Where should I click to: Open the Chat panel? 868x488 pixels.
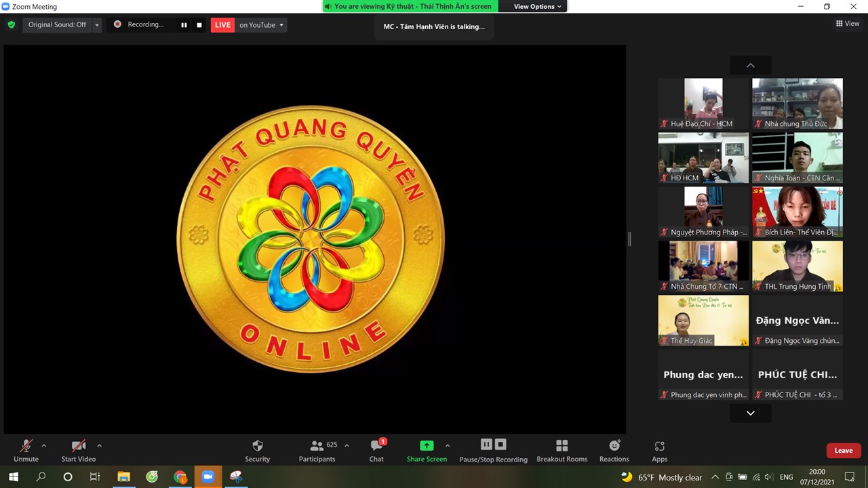pos(376,451)
